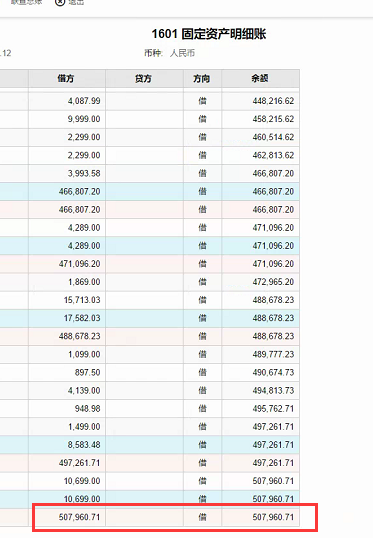The width and height of the screenshot is (373, 538).
Task: Click the balance value 494,813.73
Action: pos(273,390)
